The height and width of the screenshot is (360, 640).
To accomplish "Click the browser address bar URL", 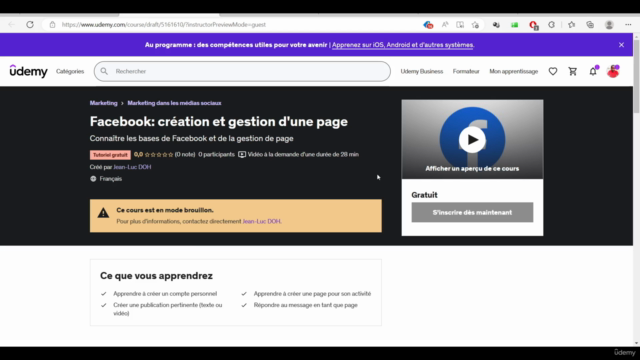I will (163, 24).
